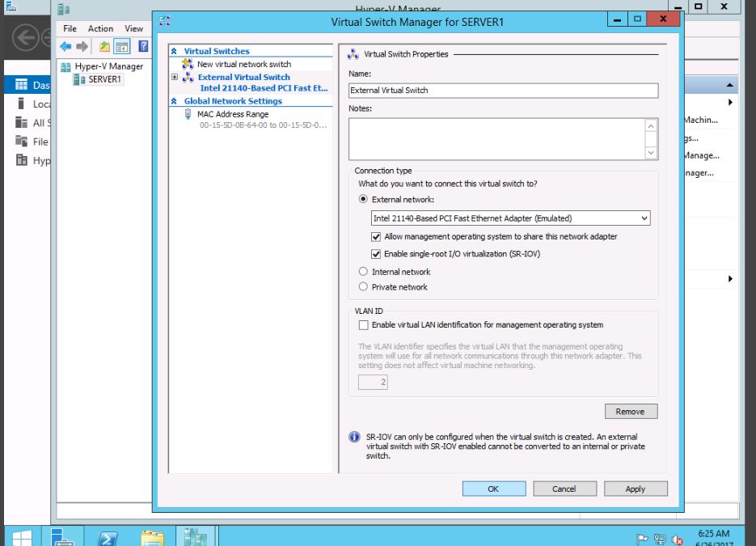756x546 pixels.
Task: Collapse the Virtual Switches section
Action: tap(174, 51)
